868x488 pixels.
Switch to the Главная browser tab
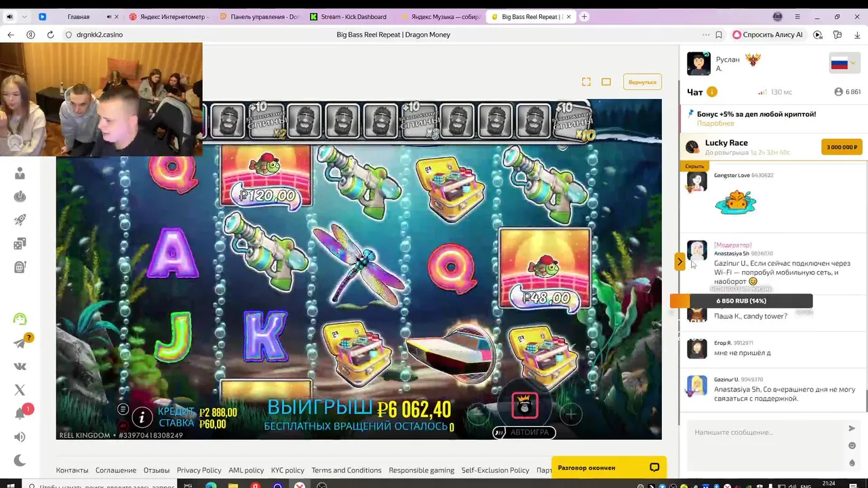click(79, 17)
